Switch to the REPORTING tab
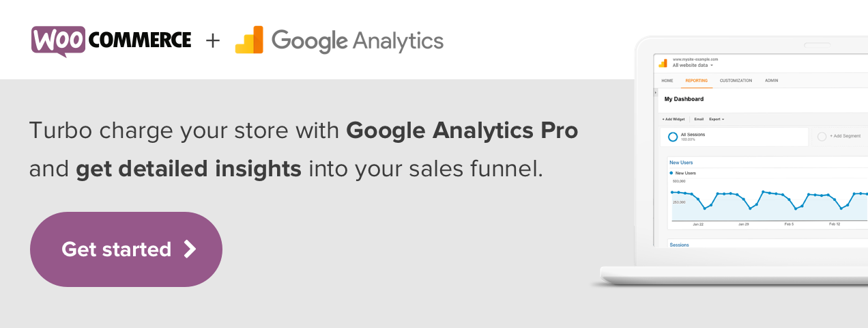The height and width of the screenshot is (328, 868). pos(697,81)
